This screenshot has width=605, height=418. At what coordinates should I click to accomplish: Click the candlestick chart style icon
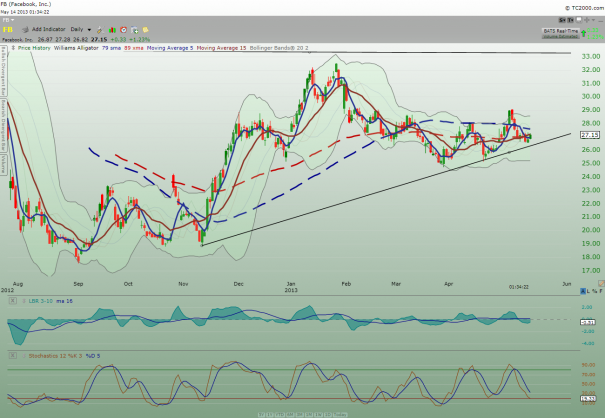[112, 30]
